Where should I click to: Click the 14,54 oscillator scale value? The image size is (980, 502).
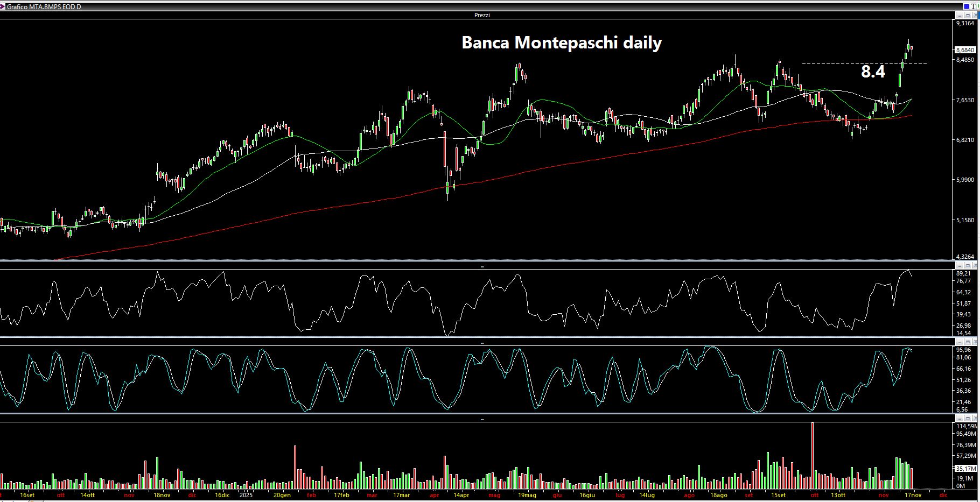[963, 334]
